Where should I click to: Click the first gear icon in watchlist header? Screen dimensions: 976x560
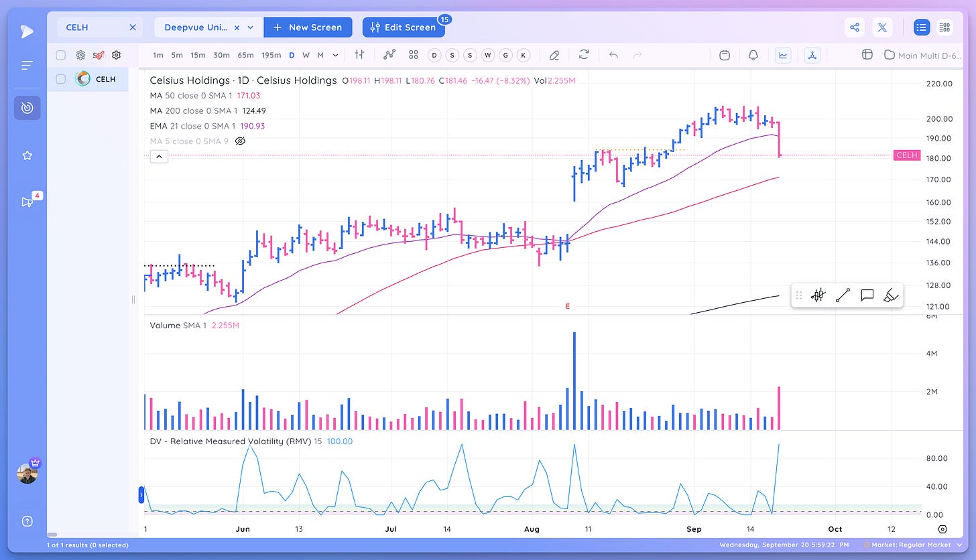pyautogui.click(x=80, y=55)
